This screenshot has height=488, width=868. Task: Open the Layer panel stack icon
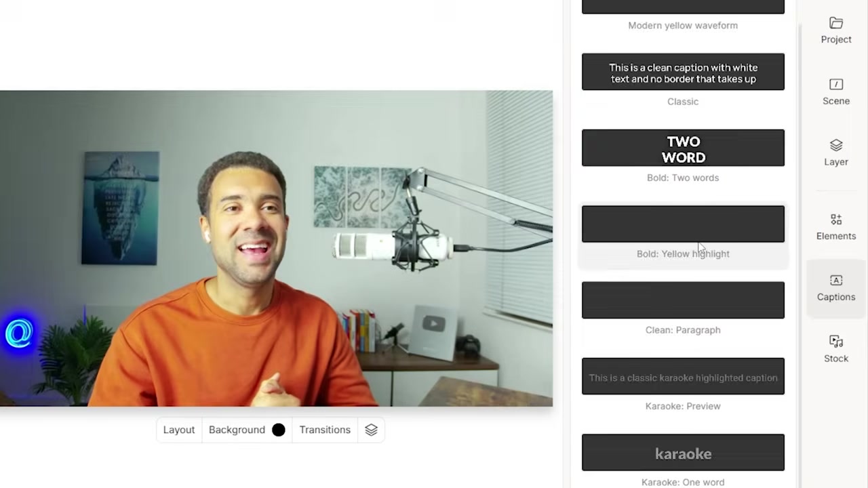coord(836,145)
